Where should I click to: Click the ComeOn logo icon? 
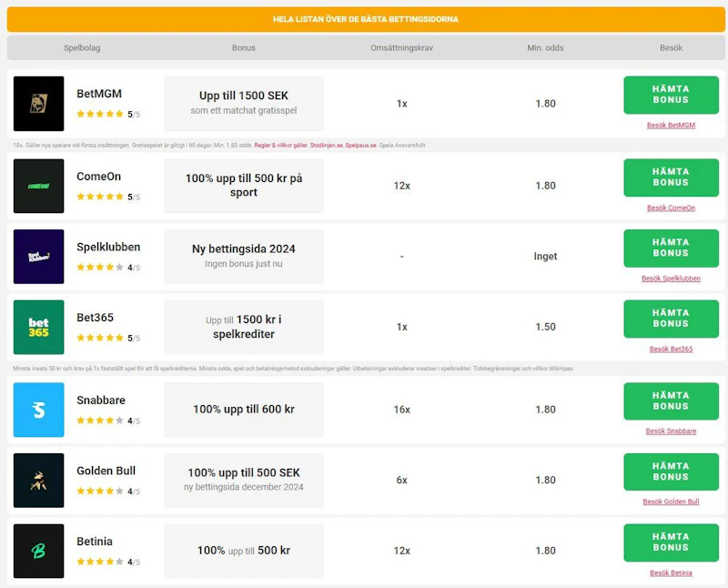(38, 186)
